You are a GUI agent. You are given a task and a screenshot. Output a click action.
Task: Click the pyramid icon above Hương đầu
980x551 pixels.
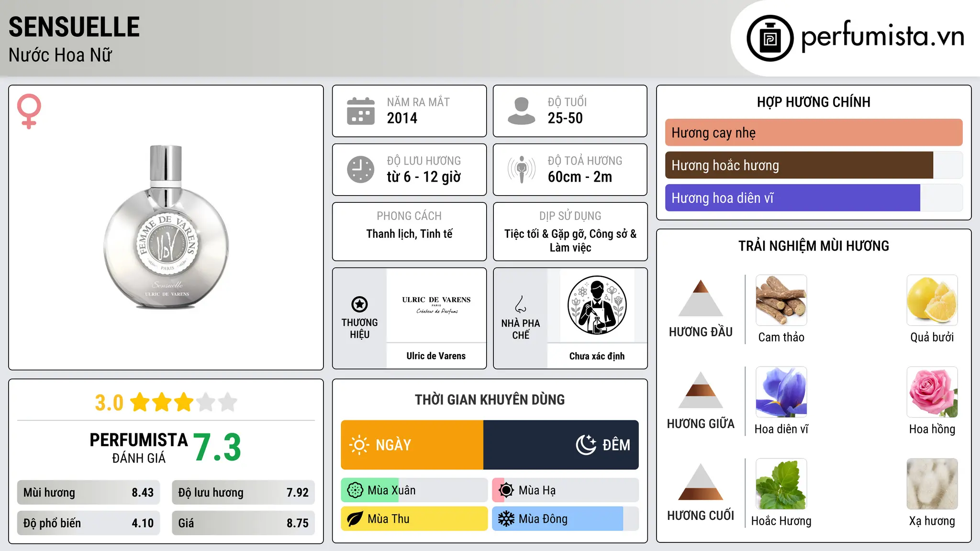(x=701, y=298)
